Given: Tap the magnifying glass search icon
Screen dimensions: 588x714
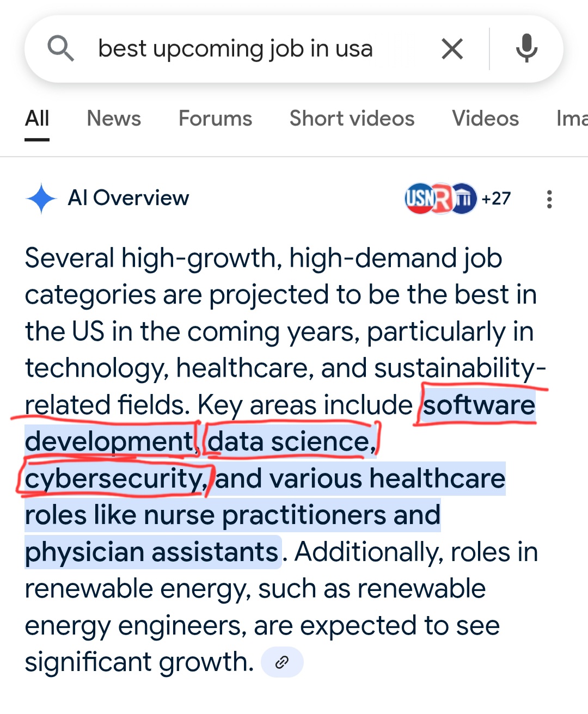Looking at the screenshot, I should pyautogui.click(x=60, y=49).
